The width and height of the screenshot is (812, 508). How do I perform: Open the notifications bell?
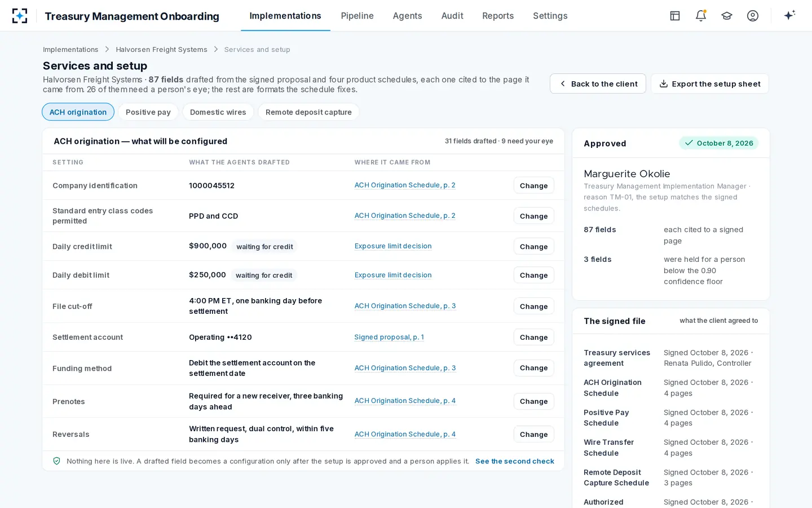point(701,16)
